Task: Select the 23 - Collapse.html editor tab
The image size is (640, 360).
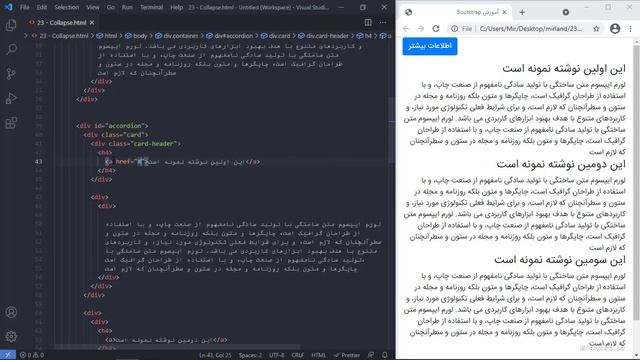Action: pyautogui.click(x=61, y=22)
